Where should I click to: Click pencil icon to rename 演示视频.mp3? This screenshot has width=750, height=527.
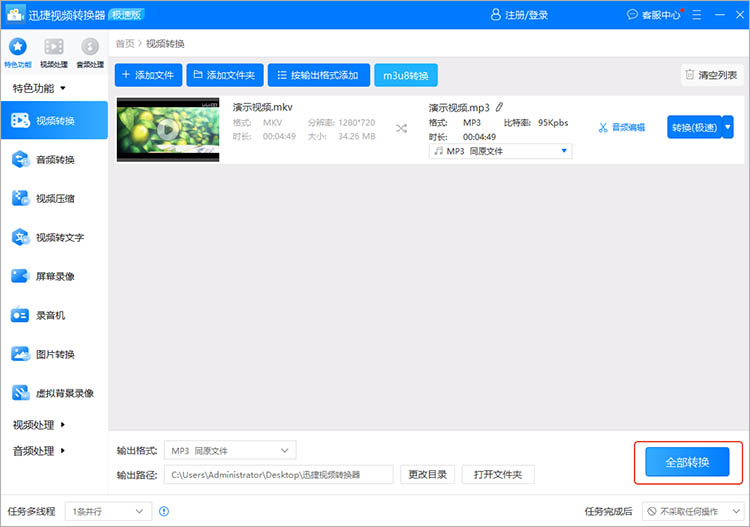click(x=499, y=107)
